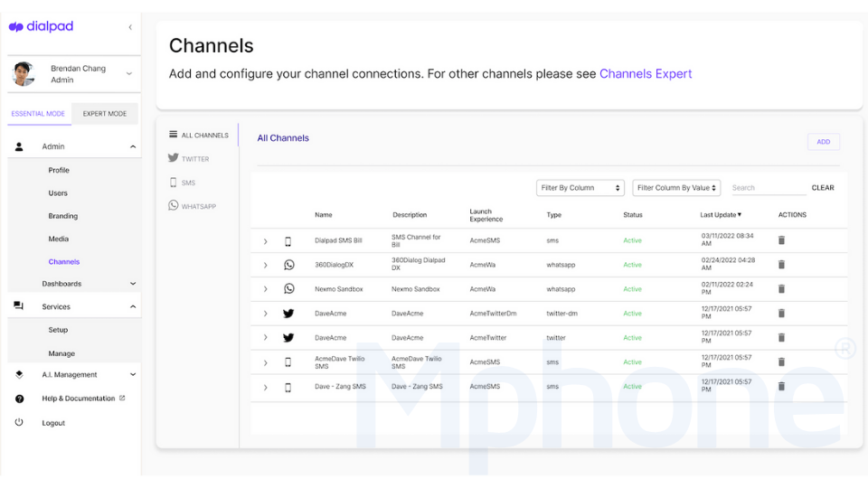Screen dimensions: 868x488
Task: Filter channels by Twitter
Action: pyautogui.click(x=189, y=159)
